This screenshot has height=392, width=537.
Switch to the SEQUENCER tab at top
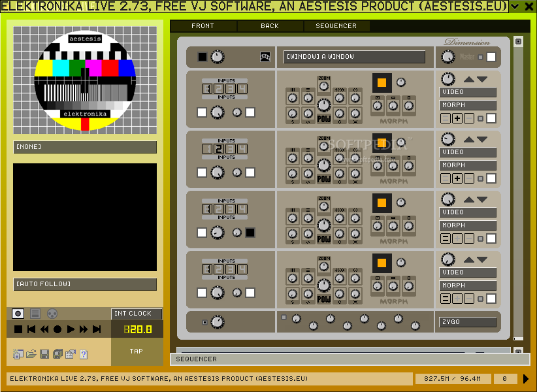click(x=336, y=26)
